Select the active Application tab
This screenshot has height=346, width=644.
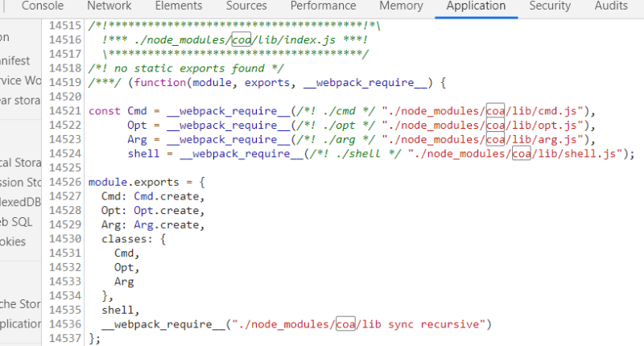(476, 6)
